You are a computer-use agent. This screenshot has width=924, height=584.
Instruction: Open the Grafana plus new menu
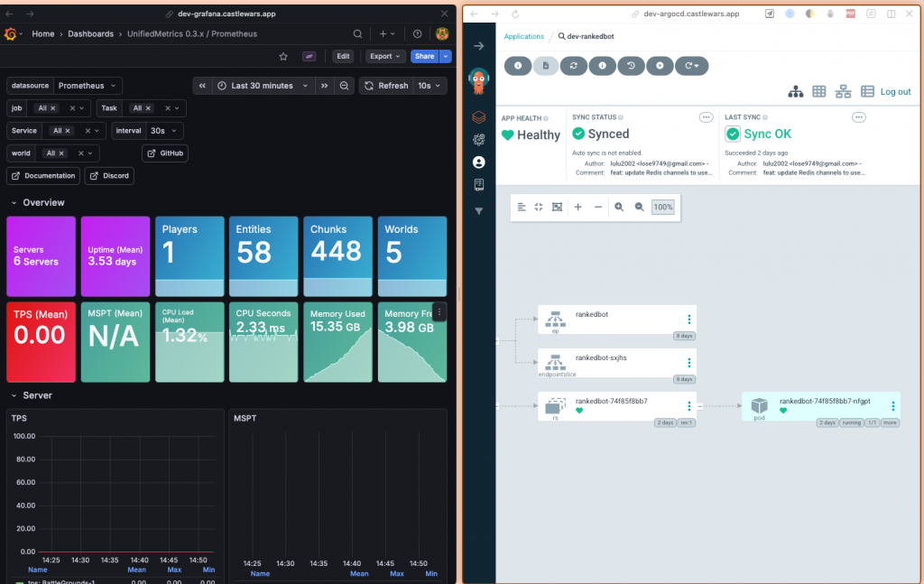(386, 34)
